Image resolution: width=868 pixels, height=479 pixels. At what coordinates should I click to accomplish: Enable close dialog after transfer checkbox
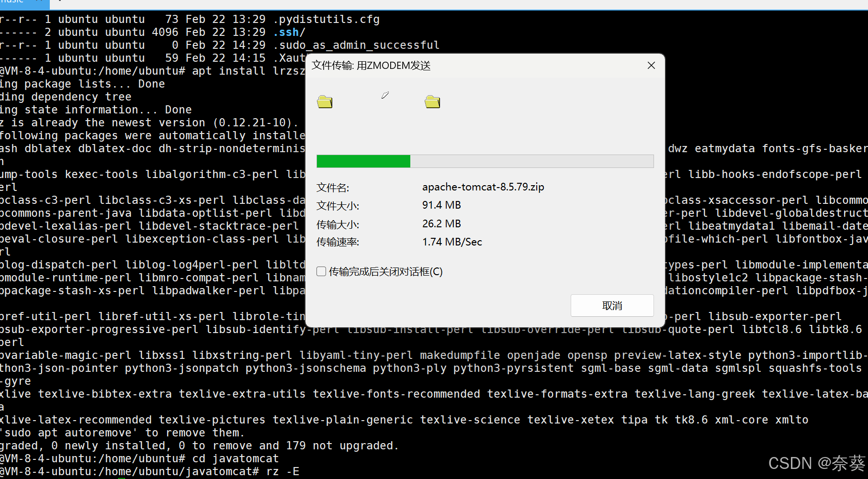321,271
